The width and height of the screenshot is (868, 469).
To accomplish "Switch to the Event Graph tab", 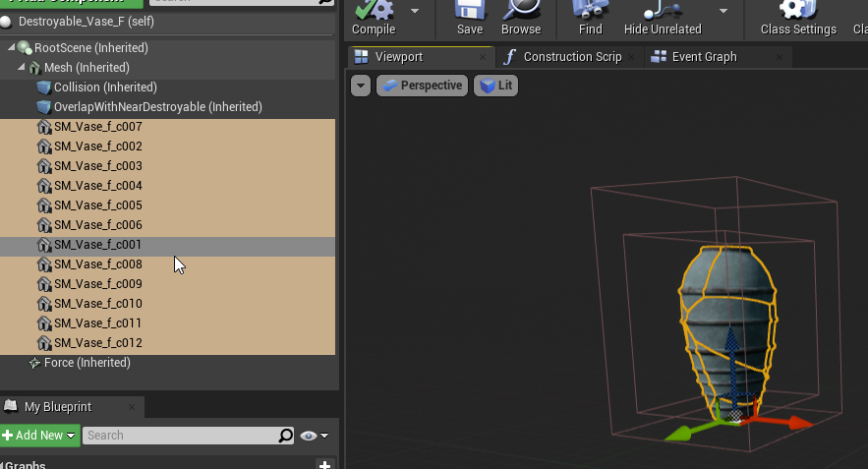I will (704, 57).
